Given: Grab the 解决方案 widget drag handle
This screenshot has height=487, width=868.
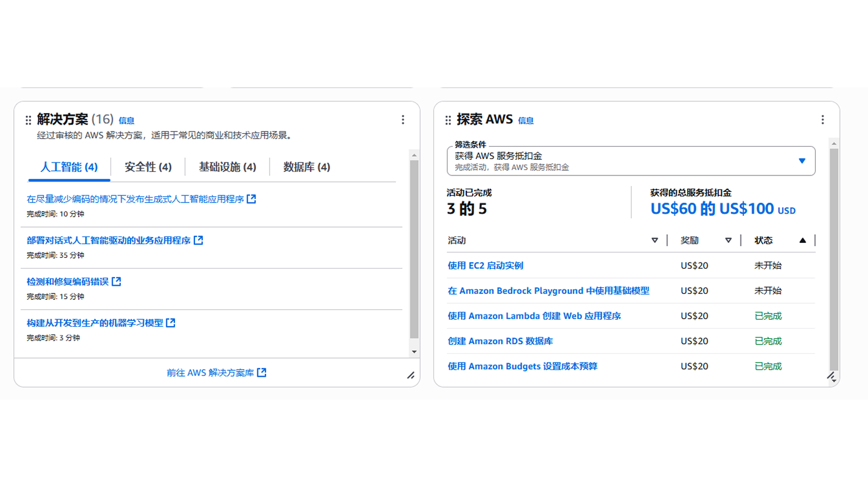Looking at the screenshot, I should tap(28, 120).
